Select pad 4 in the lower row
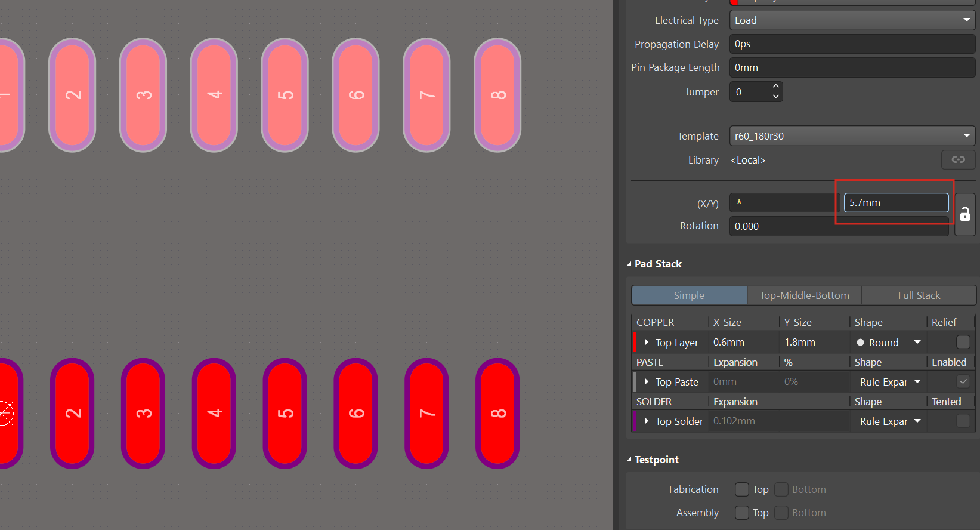 [214, 413]
